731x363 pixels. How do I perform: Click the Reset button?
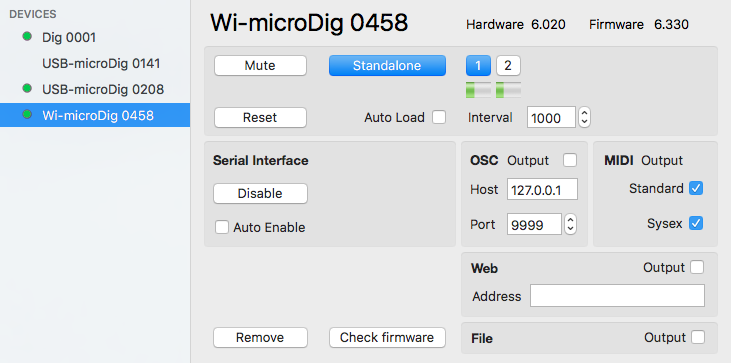pos(260,117)
